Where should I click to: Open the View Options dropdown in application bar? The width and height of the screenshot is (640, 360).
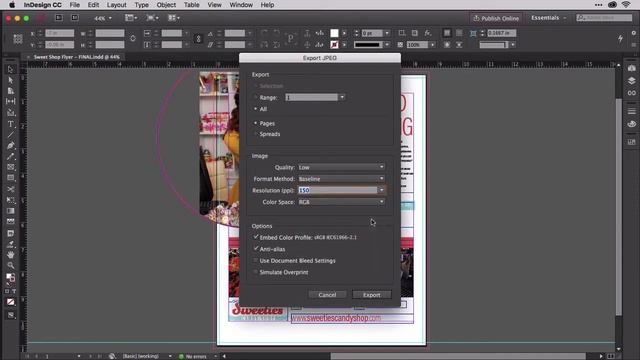pos(131,18)
